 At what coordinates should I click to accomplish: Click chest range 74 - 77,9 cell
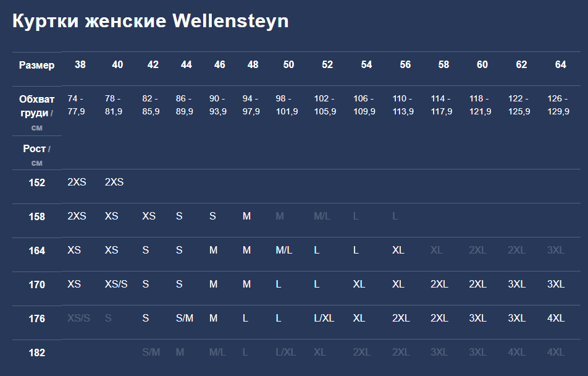pyautogui.click(x=76, y=105)
